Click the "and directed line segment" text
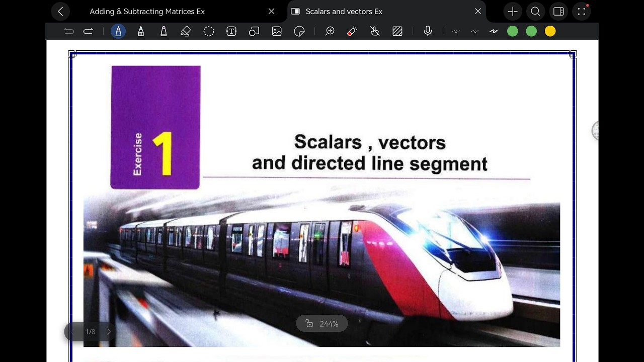This screenshot has width=644, height=362. pos(370,163)
